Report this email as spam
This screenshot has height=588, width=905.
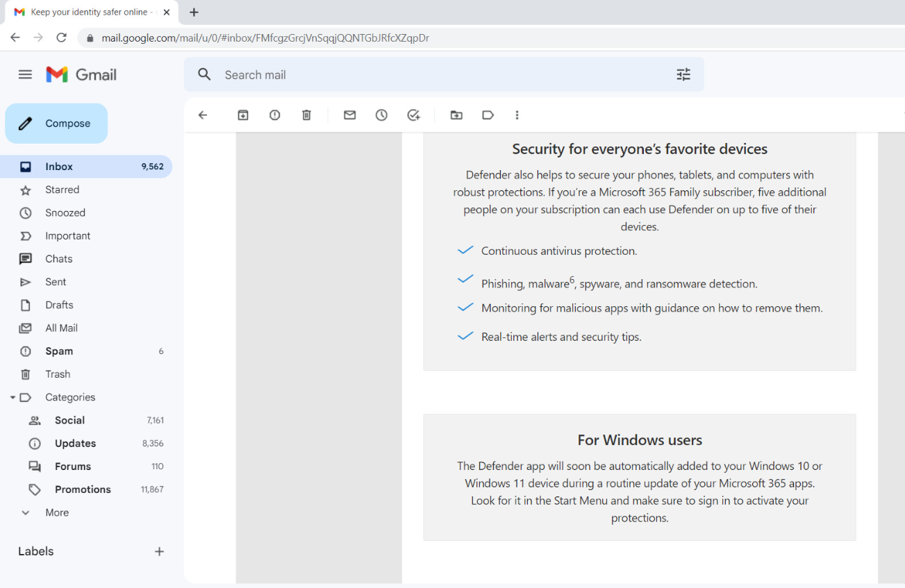[275, 115]
